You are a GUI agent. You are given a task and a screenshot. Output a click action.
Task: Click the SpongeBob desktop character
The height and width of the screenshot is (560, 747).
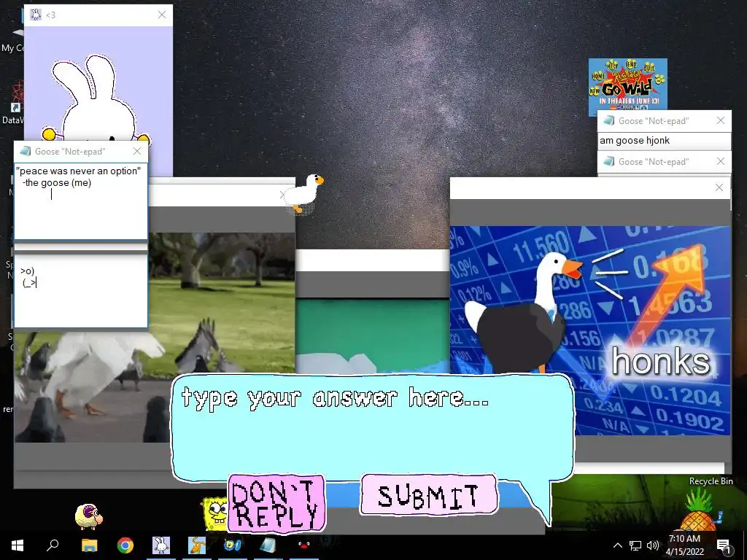(x=214, y=513)
